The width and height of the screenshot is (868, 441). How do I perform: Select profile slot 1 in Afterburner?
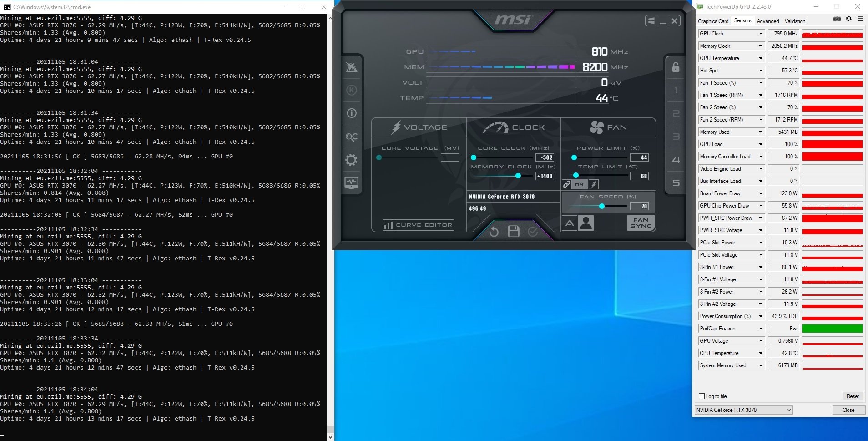pos(676,90)
